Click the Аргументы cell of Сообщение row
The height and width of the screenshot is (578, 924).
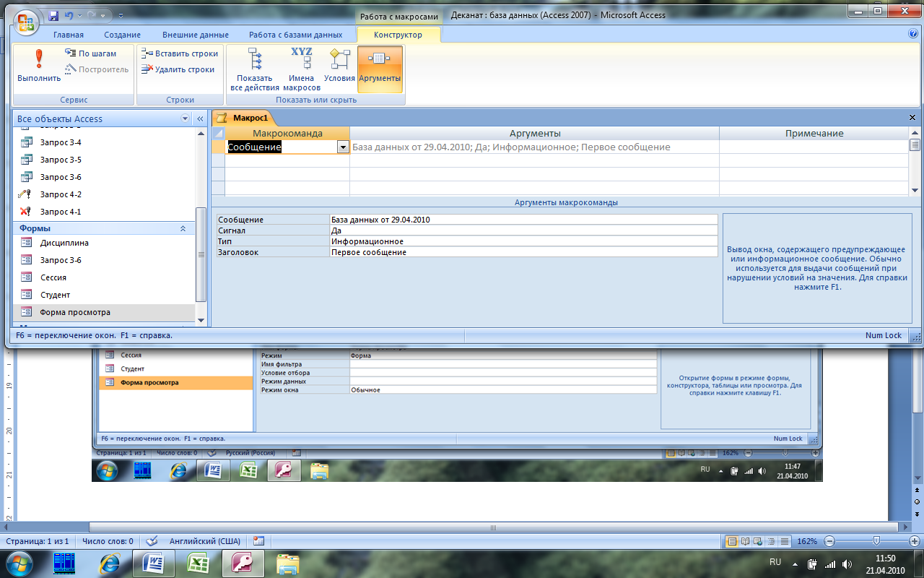[x=534, y=147]
